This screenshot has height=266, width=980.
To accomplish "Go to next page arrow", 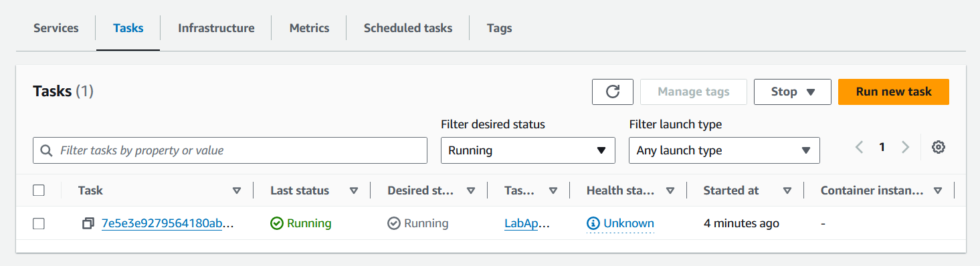I will [x=905, y=148].
